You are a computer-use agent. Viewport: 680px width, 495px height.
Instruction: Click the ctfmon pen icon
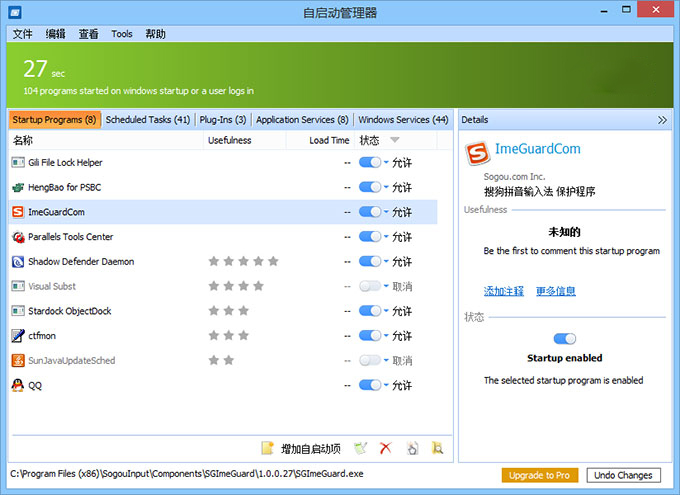click(x=18, y=335)
